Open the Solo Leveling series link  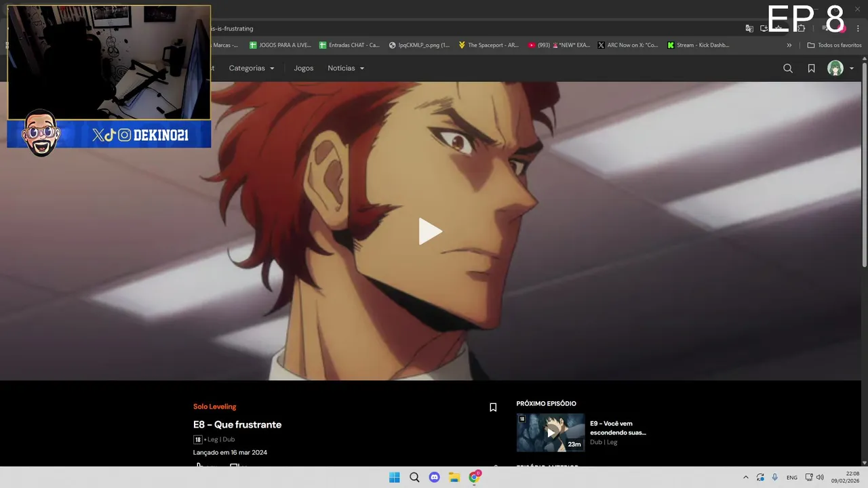coord(214,407)
